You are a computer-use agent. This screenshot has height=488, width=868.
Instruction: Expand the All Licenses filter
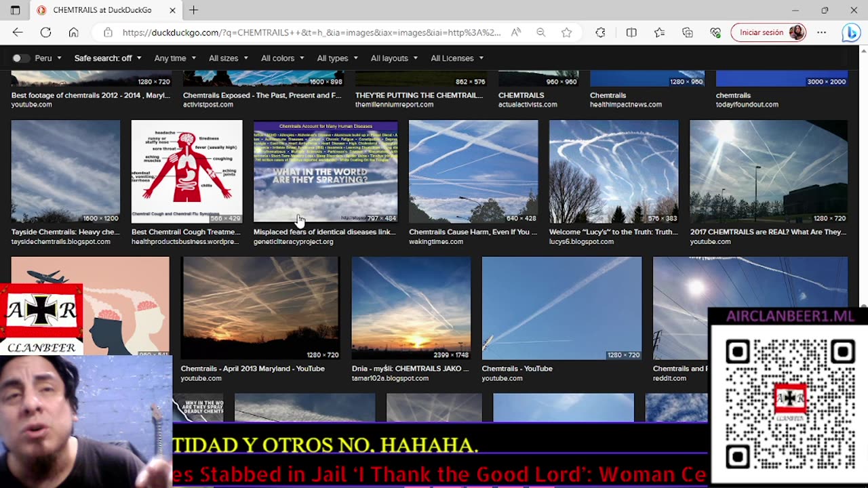457,58
